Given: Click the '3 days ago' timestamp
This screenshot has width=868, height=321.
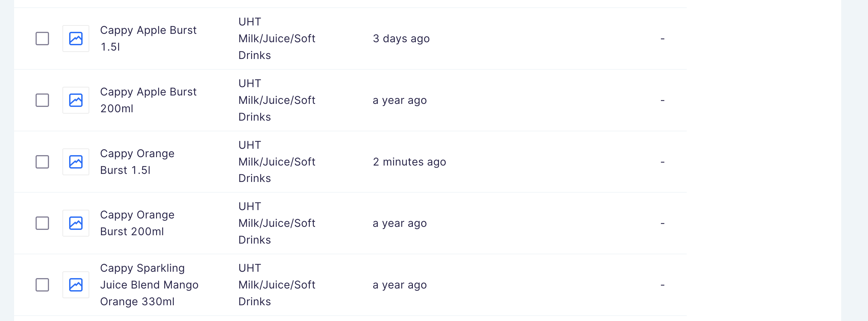Looking at the screenshot, I should pyautogui.click(x=401, y=38).
